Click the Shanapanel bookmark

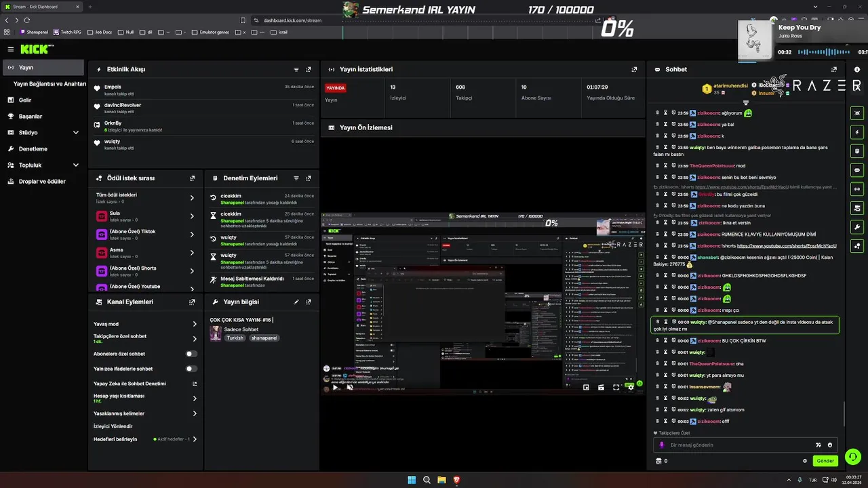click(34, 32)
